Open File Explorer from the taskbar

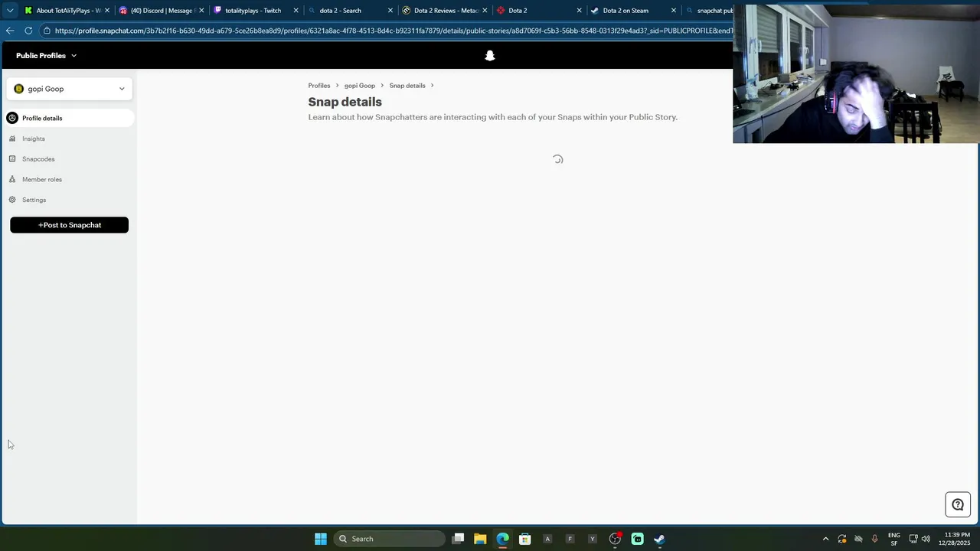(480, 539)
